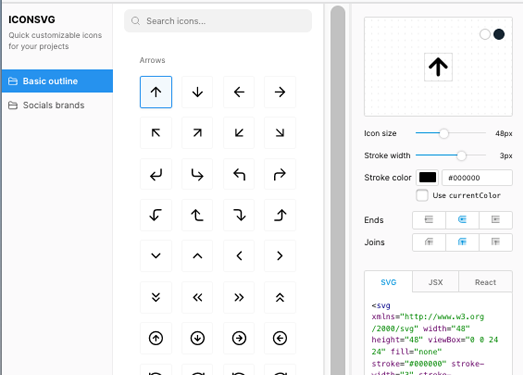Click the Stroke width slider handle
Screen dimensions: 523x375
point(461,155)
